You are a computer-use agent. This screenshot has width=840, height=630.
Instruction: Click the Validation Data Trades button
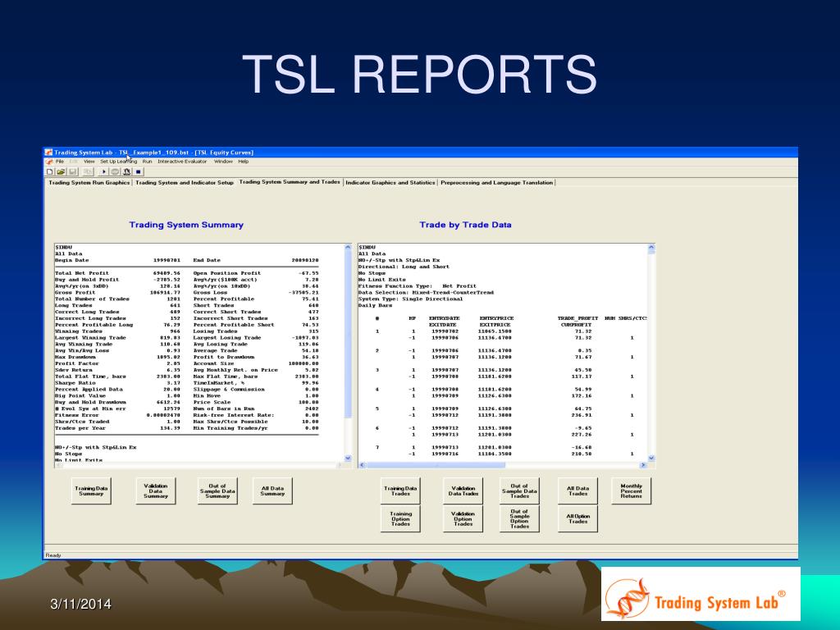(x=463, y=491)
